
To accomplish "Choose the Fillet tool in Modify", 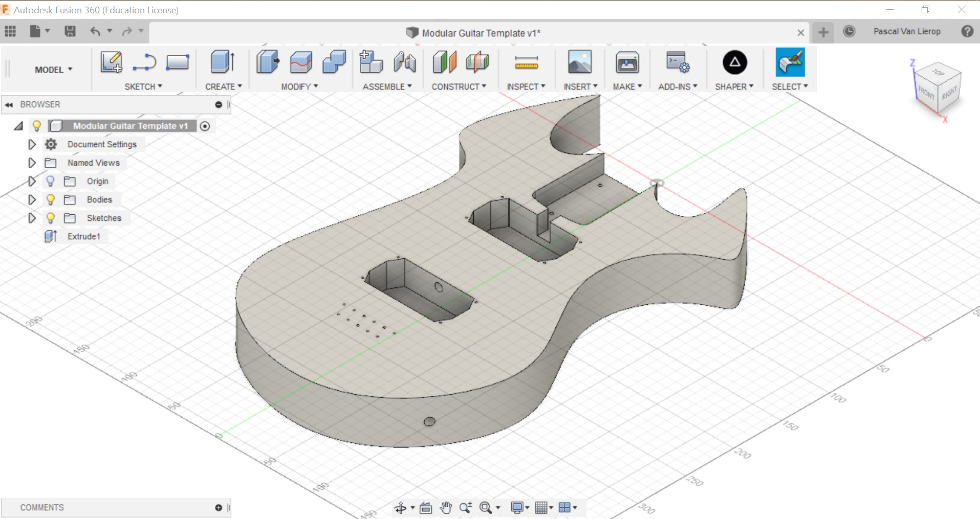I will coord(301,62).
